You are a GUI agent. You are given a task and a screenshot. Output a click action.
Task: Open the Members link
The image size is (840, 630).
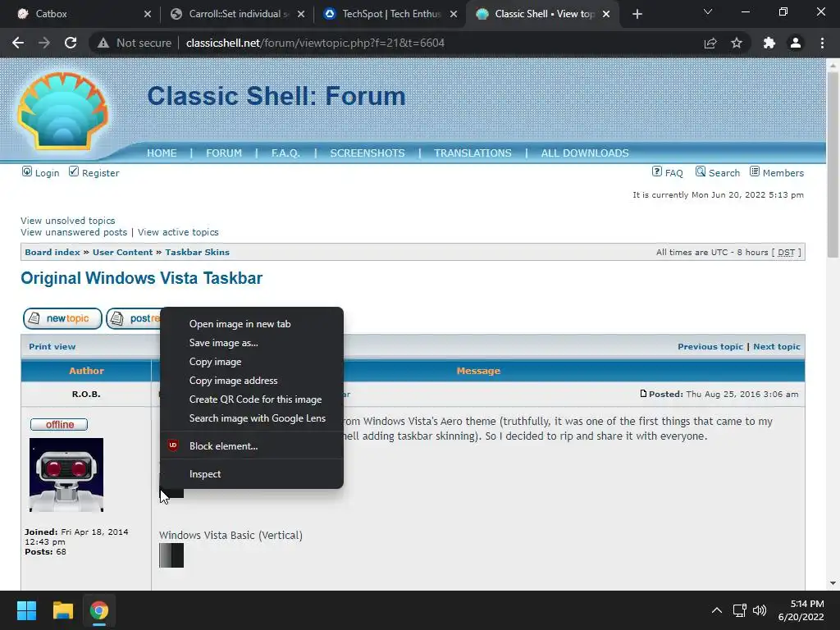(x=777, y=172)
